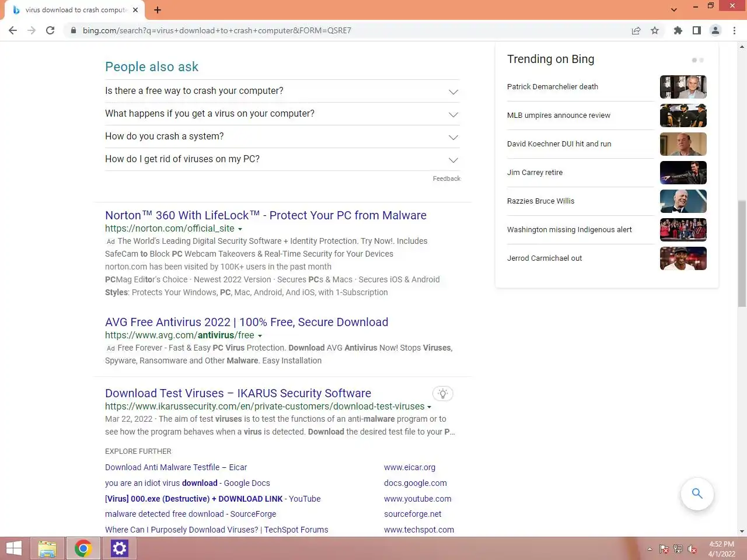Open a new browser tab

coord(158,10)
